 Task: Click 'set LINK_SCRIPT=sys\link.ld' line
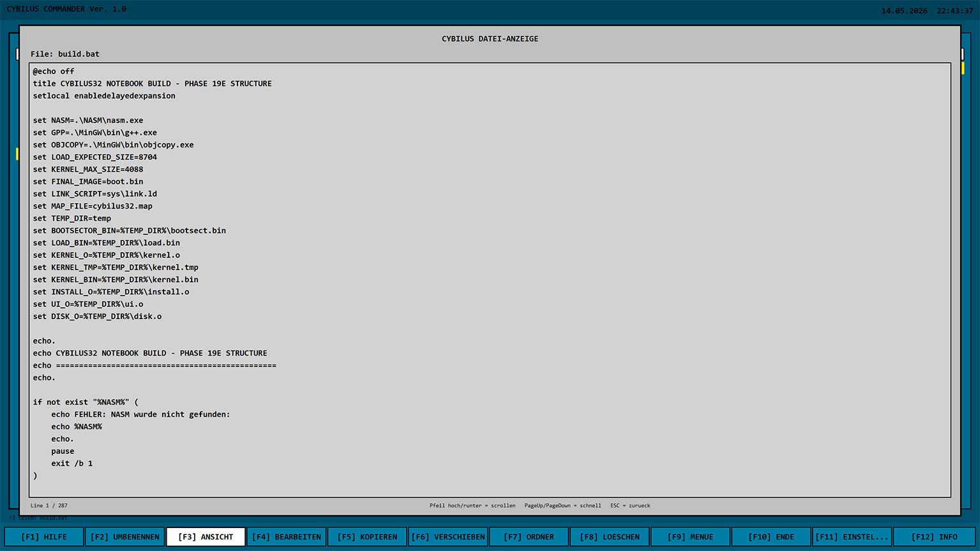click(94, 194)
